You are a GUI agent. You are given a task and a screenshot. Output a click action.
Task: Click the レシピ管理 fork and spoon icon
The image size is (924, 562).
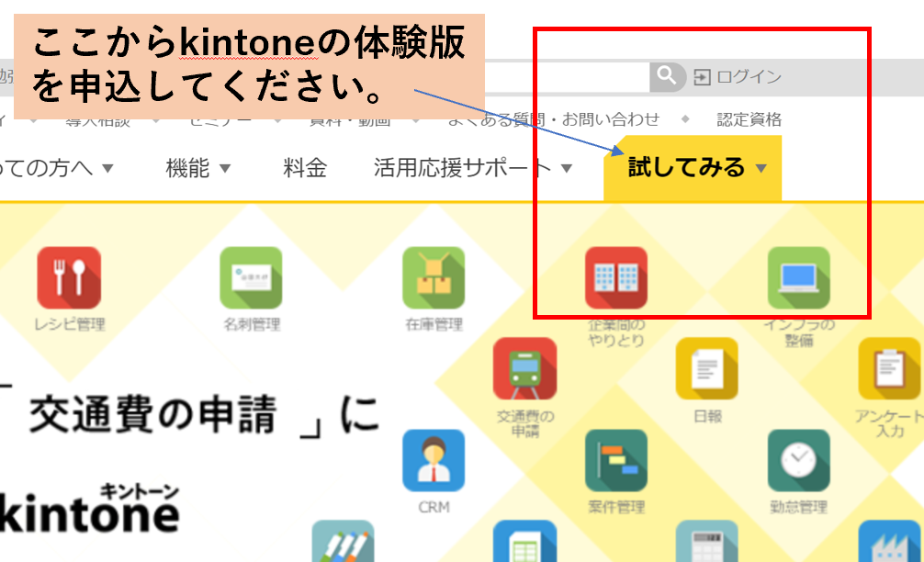click(69, 278)
